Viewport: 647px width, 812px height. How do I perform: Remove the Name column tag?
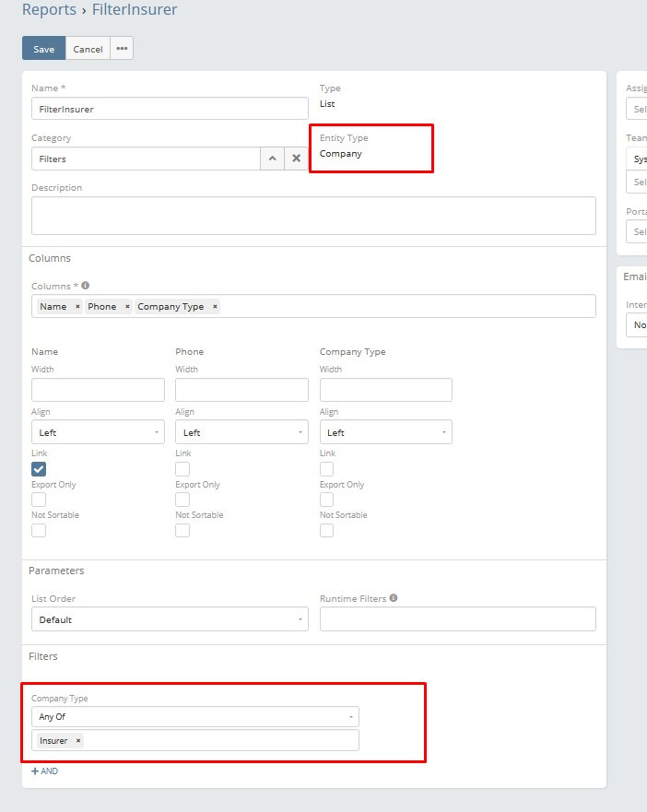(77, 307)
